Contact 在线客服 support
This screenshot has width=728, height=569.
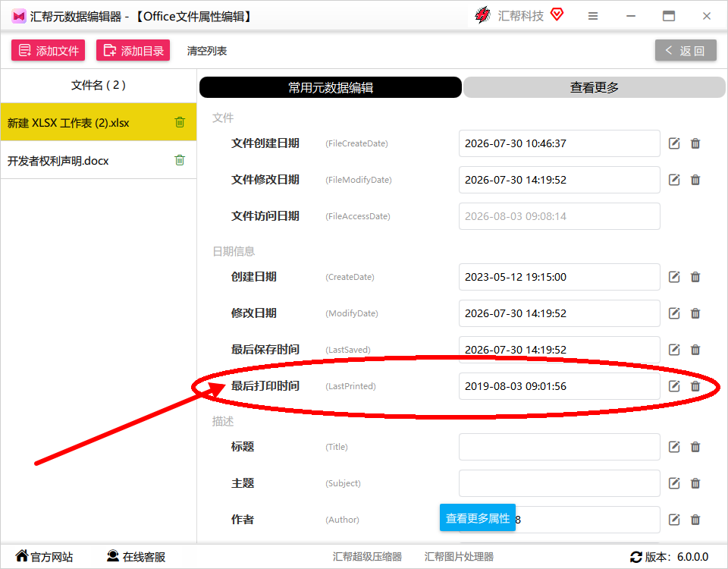click(136, 556)
